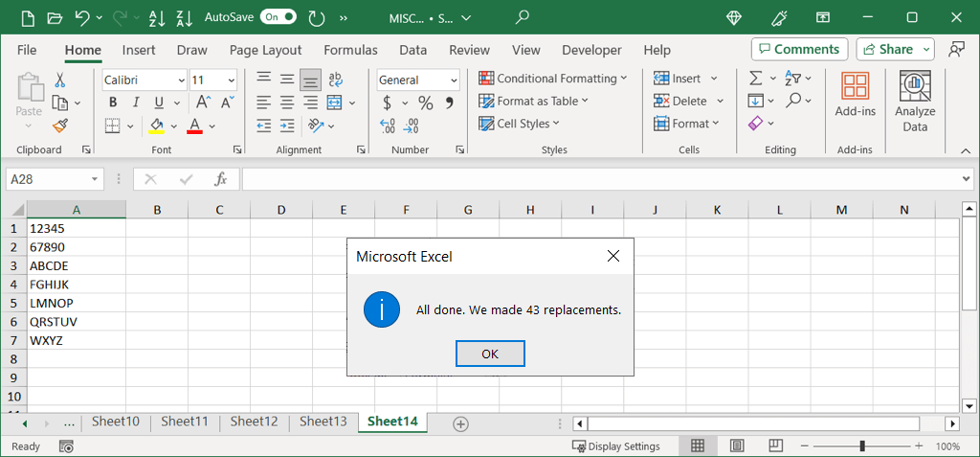Click the AutoSum sigma icon
980x457 pixels.
point(755,79)
